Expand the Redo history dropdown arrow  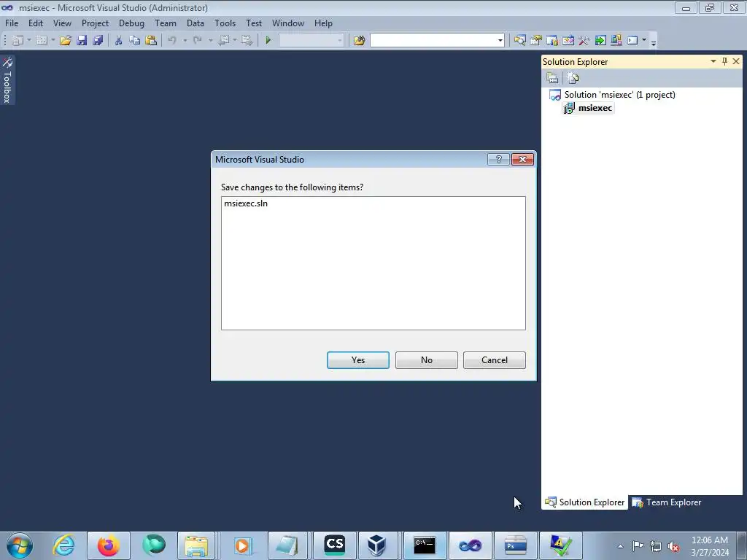[210, 41]
